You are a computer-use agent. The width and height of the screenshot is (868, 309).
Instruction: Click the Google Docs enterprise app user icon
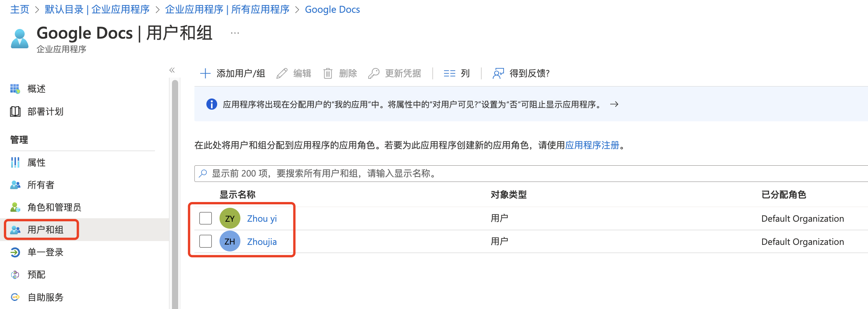click(x=20, y=39)
